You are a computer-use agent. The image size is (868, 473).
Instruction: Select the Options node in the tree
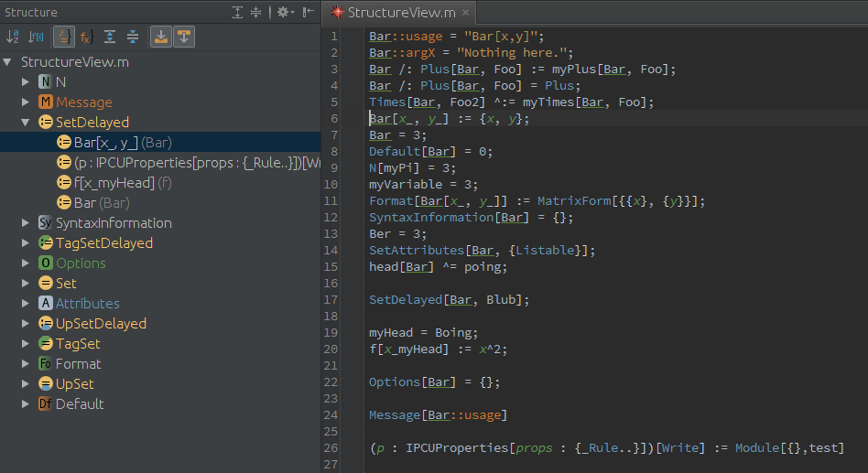[81, 263]
